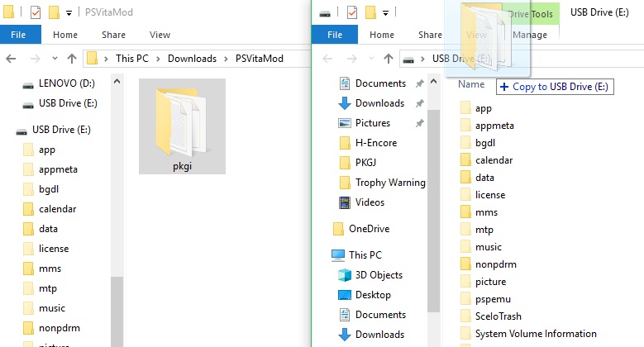644x347 pixels.
Task: Open Share tab in USB Drive window
Action: [x=430, y=35]
